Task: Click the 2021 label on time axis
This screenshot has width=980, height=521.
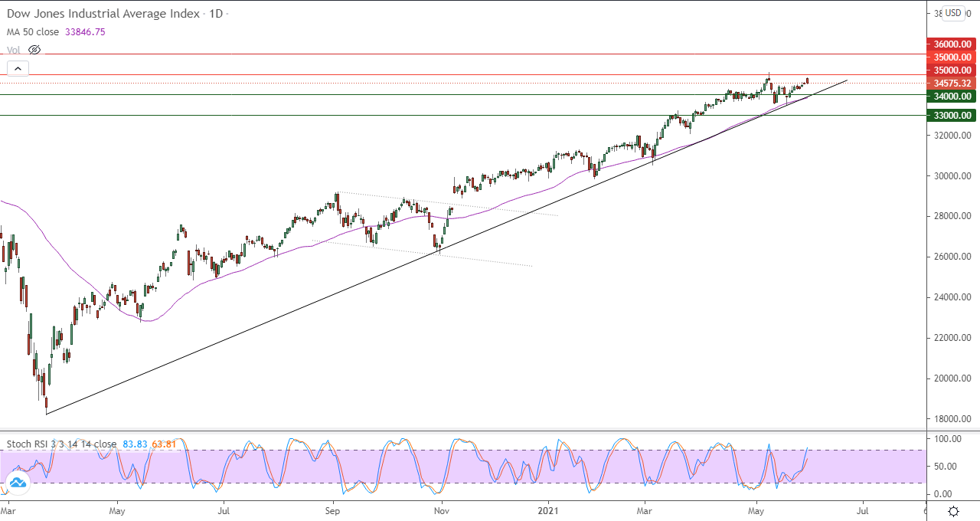Action: pyautogui.click(x=549, y=510)
